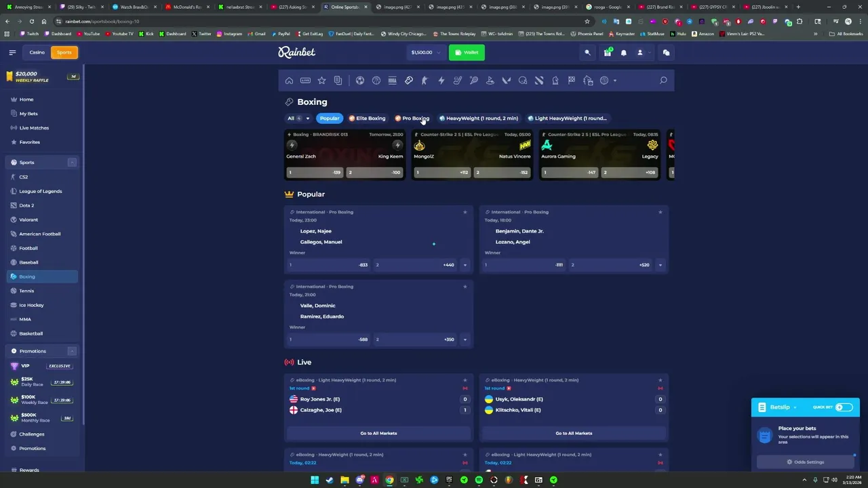Select the basketball sport icon
Screen dimensions: 868x488
coord(376,81)
